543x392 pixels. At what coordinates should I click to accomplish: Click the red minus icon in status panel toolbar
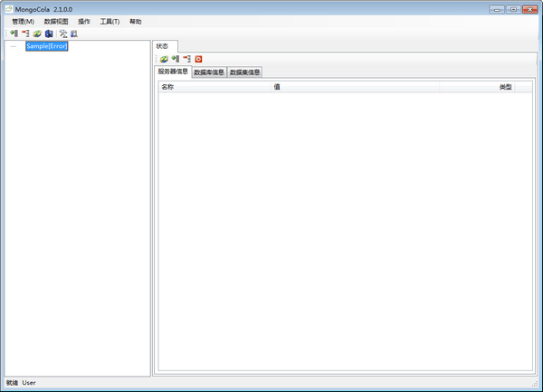pyautogui.click(x=187, y=59)
